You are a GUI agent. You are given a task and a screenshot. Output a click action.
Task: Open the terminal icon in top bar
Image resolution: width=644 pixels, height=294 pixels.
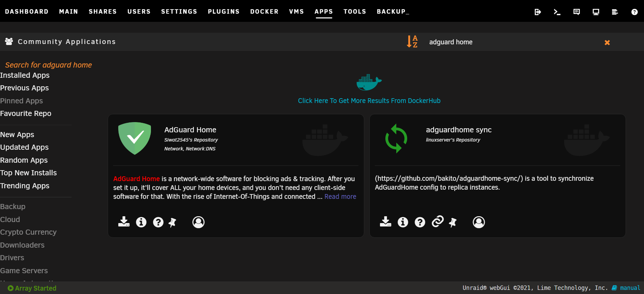557,12
